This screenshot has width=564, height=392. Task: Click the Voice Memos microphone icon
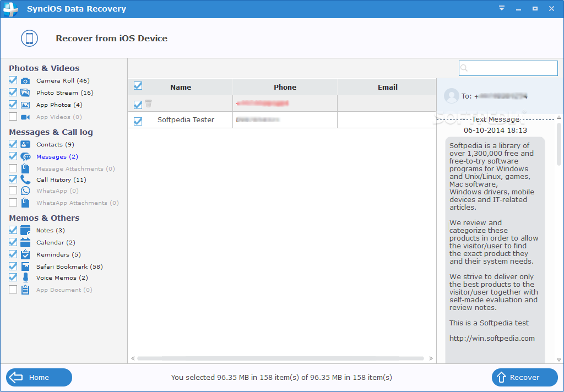(x=25, y=277)
